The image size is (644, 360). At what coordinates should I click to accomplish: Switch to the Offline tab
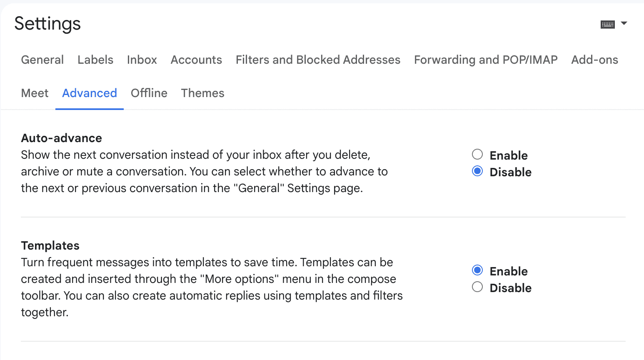coord(149,93)
